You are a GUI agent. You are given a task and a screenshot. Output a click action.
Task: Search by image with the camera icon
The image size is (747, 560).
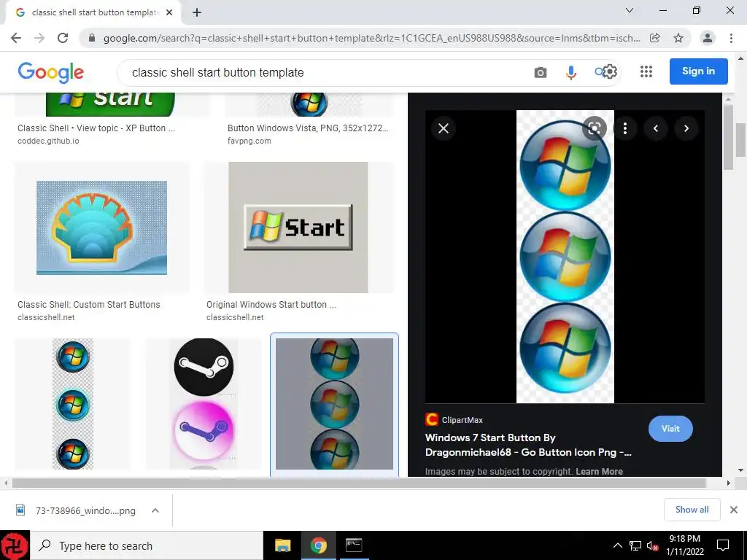[541, 72]
